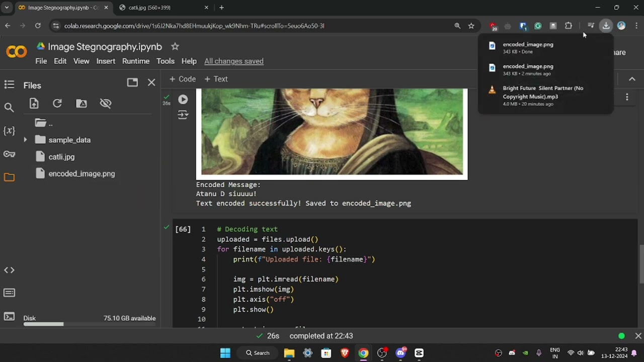644x362 pixels.
Task: Switch to Image Stegnography browser tab
Action: [x=63, y=8]
